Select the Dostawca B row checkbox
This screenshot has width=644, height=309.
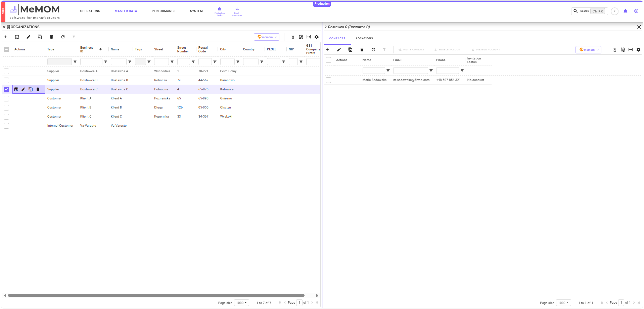click(6, 80)
